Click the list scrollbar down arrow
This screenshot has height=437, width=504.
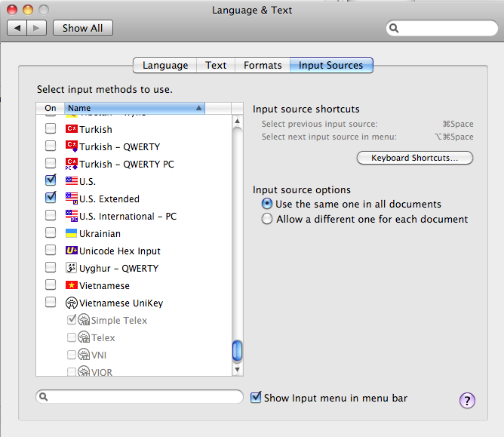pos(237,369)
